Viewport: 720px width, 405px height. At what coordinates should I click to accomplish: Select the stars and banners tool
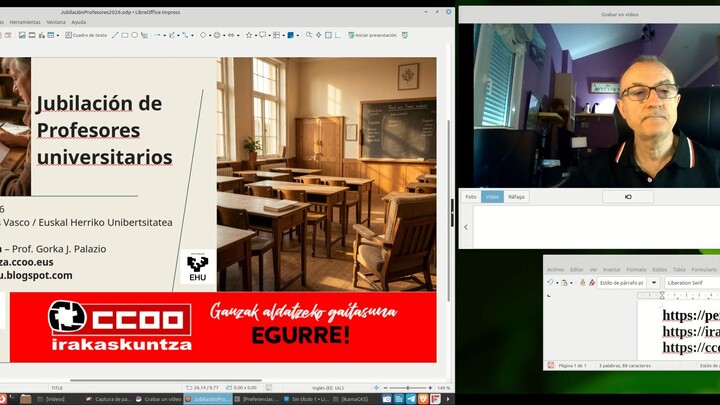point(249,35)
